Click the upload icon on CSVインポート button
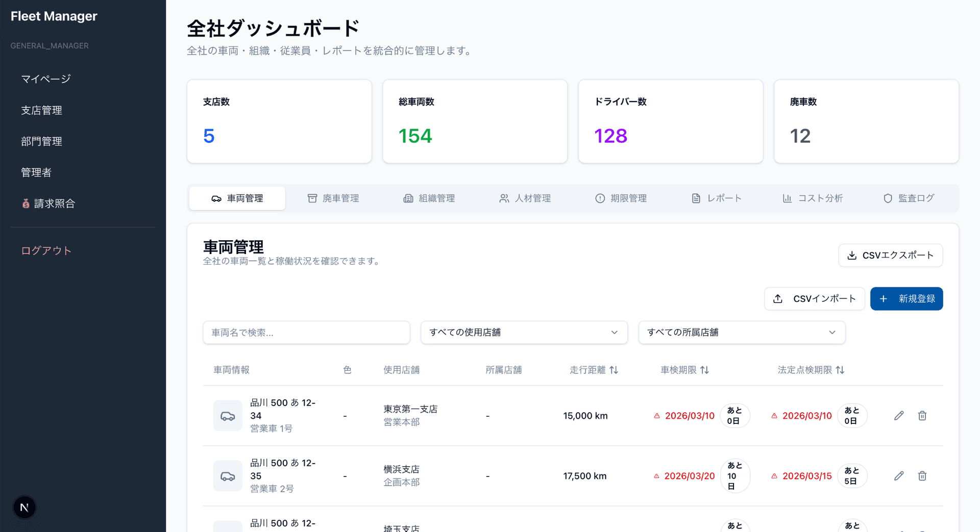 click(x=778, y=298)
